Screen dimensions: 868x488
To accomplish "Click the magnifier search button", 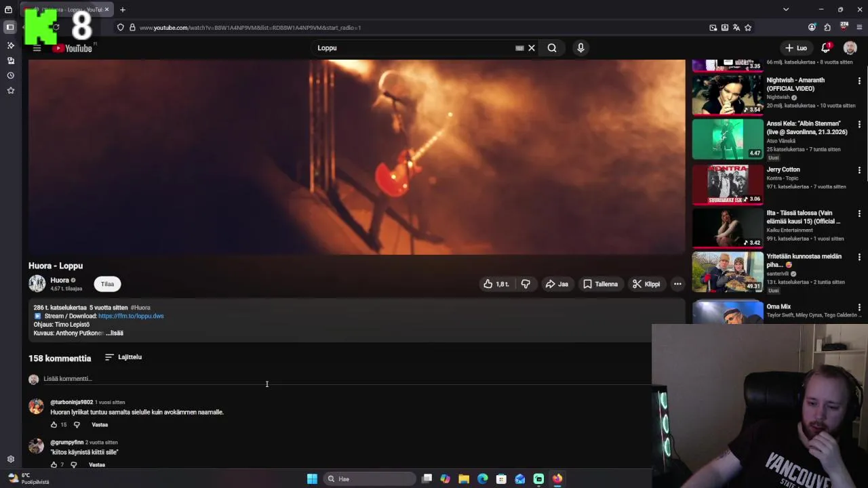I will pyautogui.click(x=552, y=48).
